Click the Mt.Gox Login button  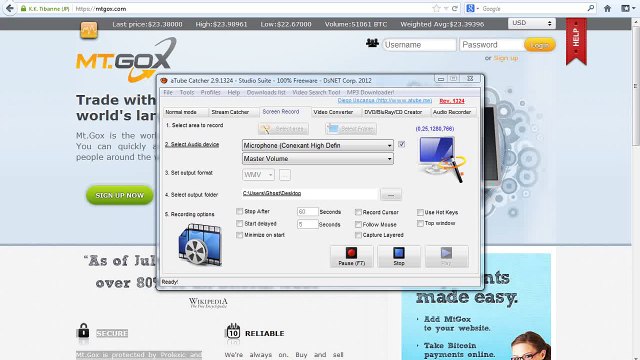540,45
